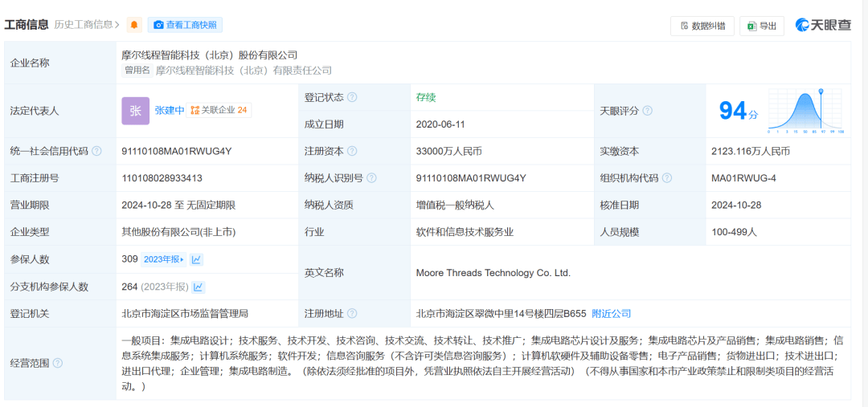Screen dimensions: 868x407
Task: Click industry 软件和信息技术服务业
Action: [x=465, y=232]
